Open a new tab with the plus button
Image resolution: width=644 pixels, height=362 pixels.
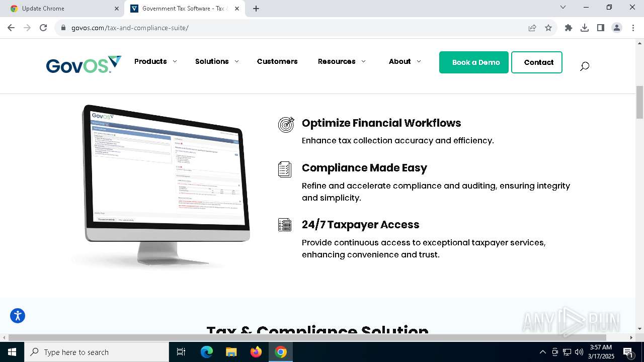tap(256, 9)
